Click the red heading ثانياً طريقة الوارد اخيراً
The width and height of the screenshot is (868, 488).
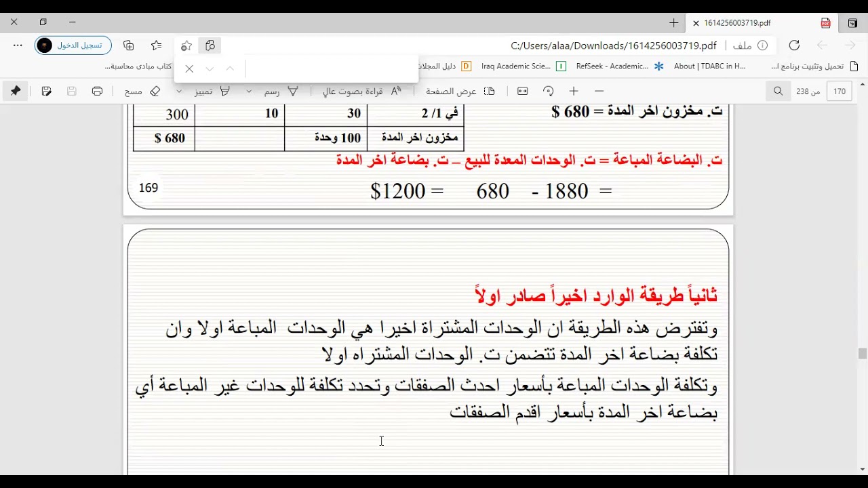[x=597, y=296]
